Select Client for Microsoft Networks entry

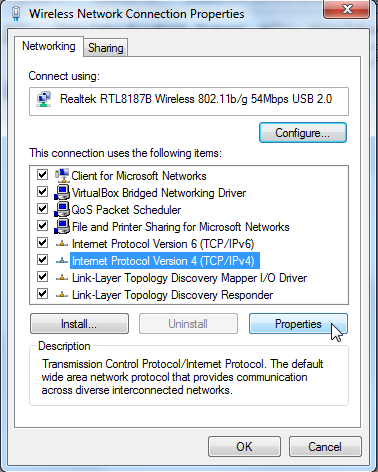tap(139, 176)
